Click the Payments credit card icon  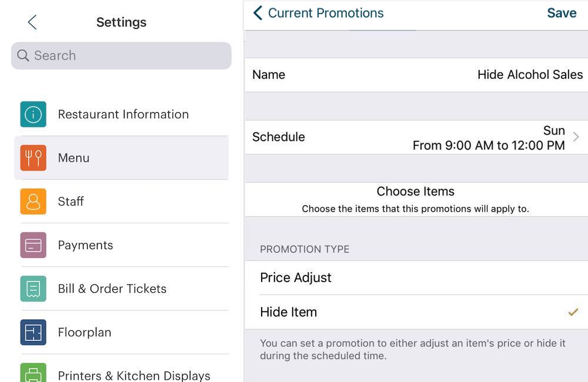pos(33,245)
